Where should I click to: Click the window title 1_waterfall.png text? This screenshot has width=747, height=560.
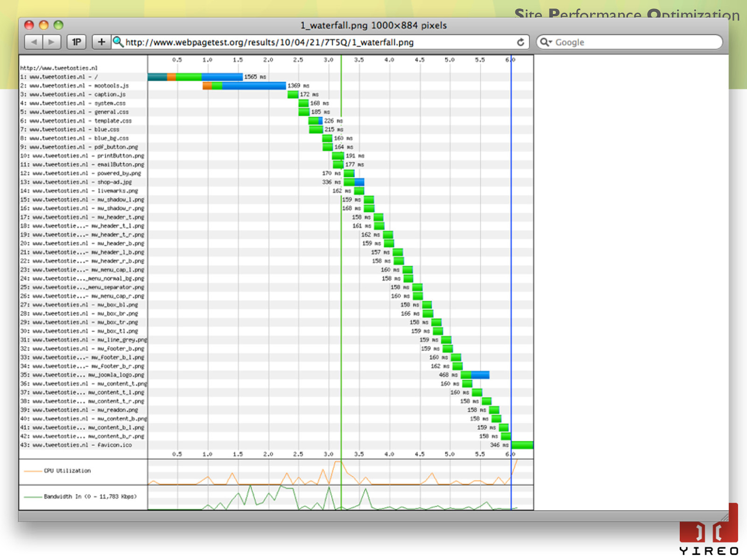coord(373,25)
